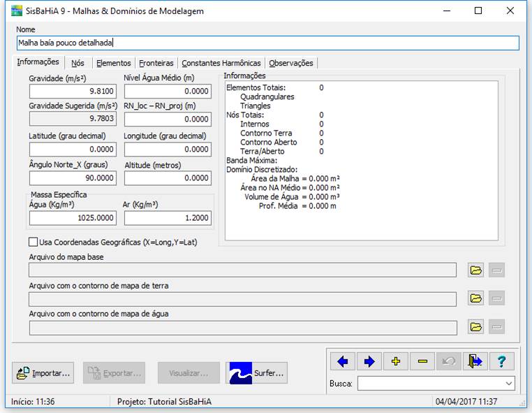Image resolution: width=532 pixels, height=413 pixels.
Task: Click Gravidade Sugerida value field
Action: [x=73, y=119]
